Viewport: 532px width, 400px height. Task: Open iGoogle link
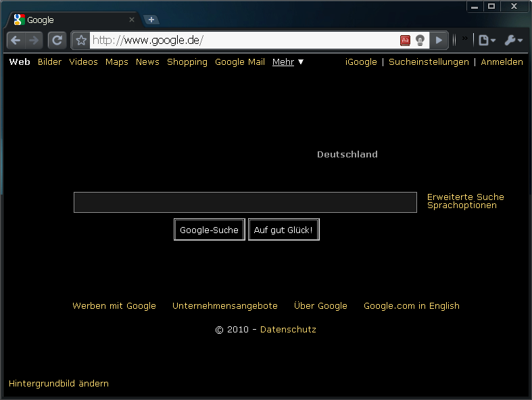361,62
